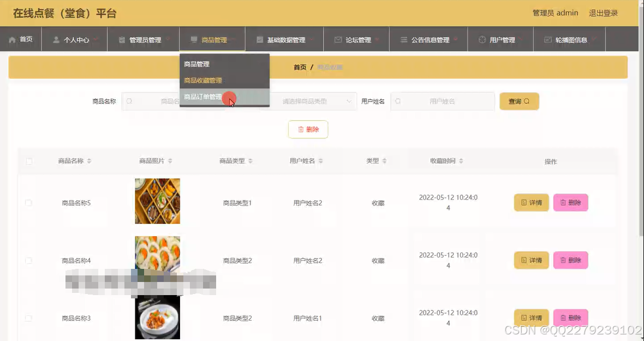Check the row checkbox for 商品名称4
Screen dimensions: 644x341
[x=28, y=260]
